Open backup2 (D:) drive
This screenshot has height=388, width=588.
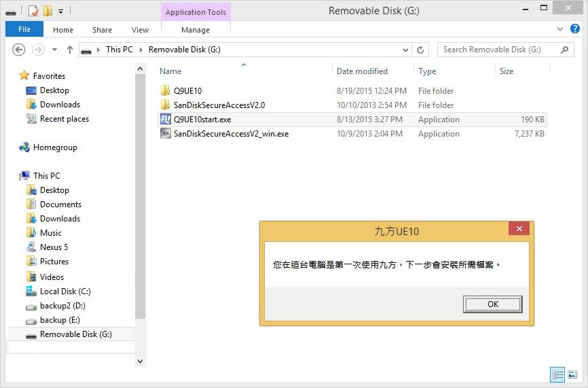pos(62,306)
